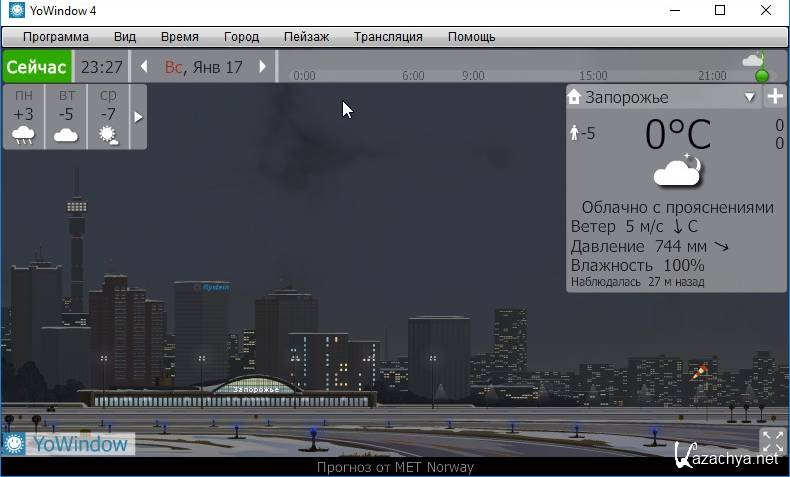Expand the city list dropdown arrow
The height and width of the screenshot is (477, 790).
750,97
